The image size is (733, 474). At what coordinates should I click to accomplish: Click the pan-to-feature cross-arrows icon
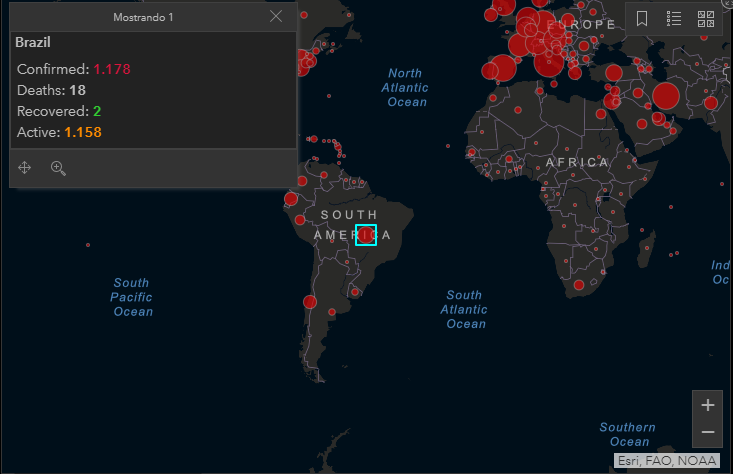24,167
